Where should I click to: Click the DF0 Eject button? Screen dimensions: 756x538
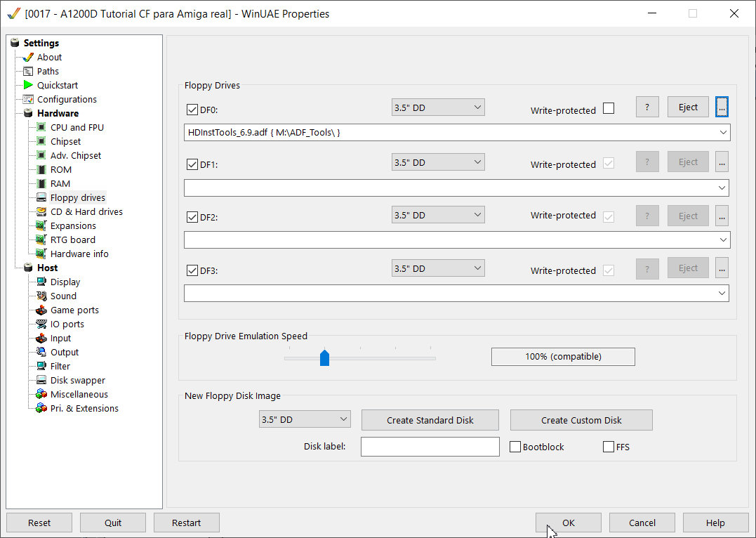688,107
